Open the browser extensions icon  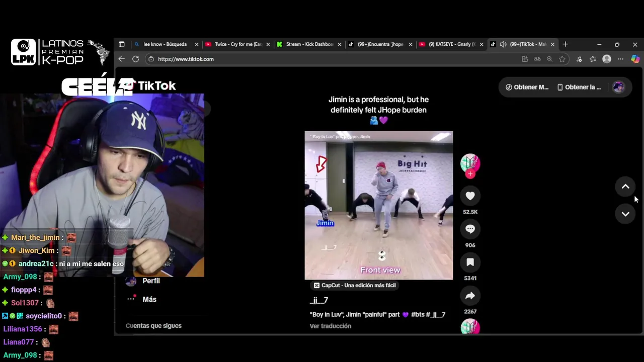(579, 59)
